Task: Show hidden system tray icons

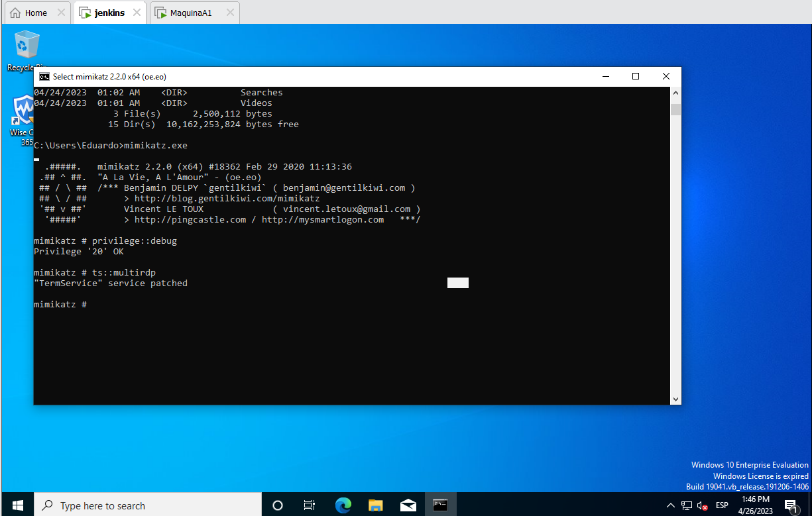Action: point(671,505)
